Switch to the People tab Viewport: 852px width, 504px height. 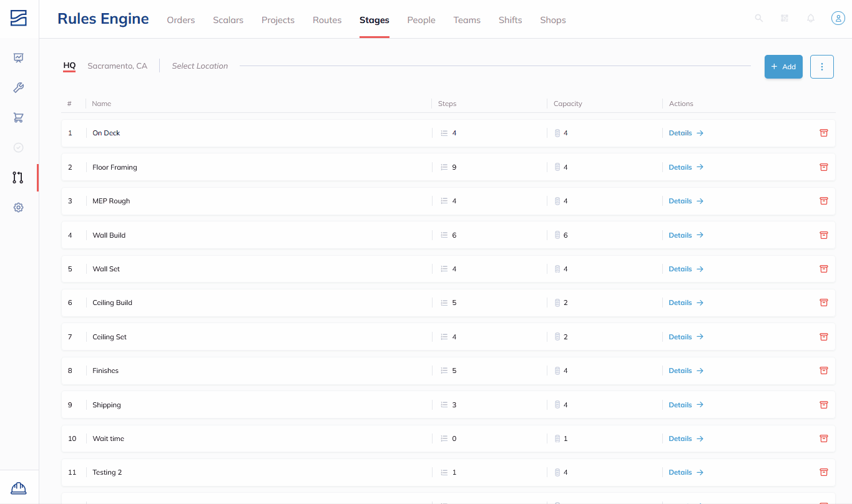click(x=421, y=20)
